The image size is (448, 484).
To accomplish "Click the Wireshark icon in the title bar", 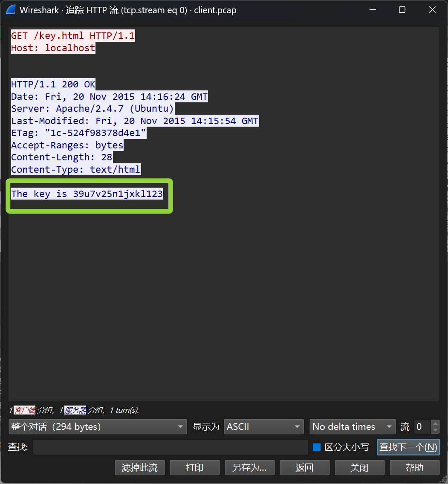I will tap(10, 9).
